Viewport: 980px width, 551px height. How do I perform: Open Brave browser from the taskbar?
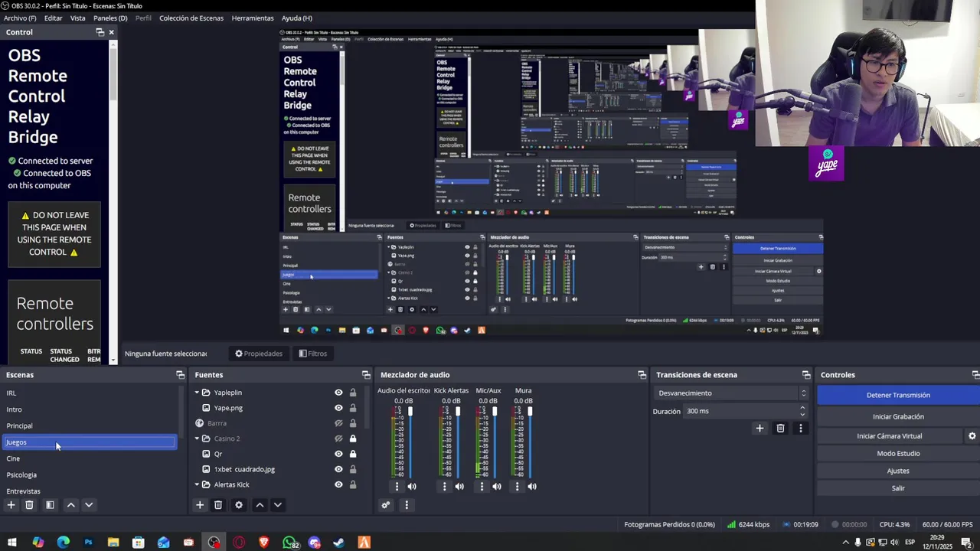coord(264,543)
